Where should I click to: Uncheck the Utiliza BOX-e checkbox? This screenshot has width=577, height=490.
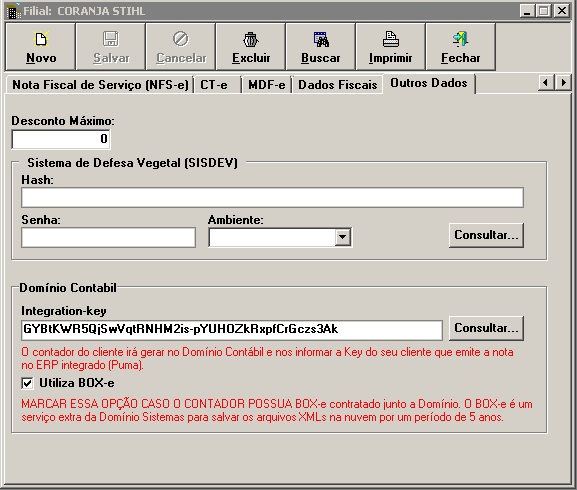[27, 383]
